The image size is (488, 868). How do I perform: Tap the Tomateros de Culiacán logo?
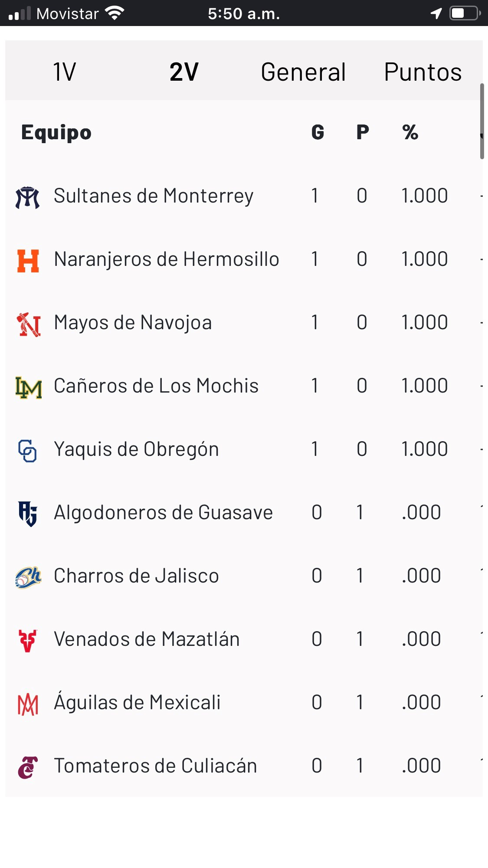(x=28, y=767)
